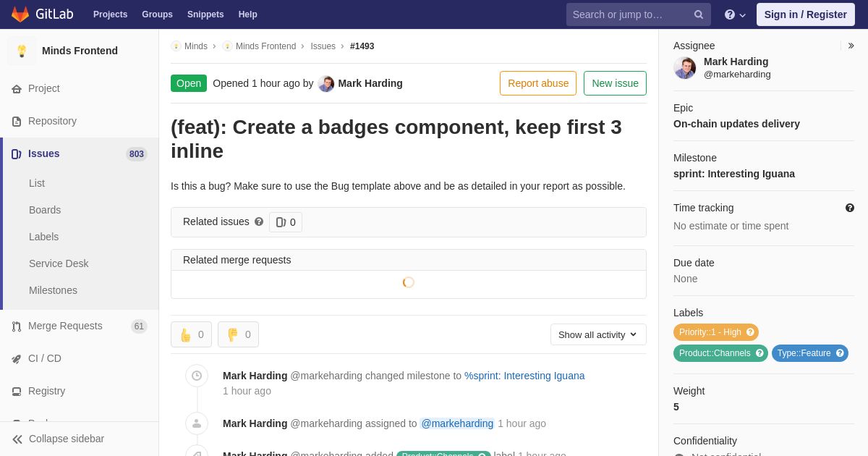The image size is (868, 456).
Task: Click Mark Harding's author avatar in header
Action: (x=326, y=83)
